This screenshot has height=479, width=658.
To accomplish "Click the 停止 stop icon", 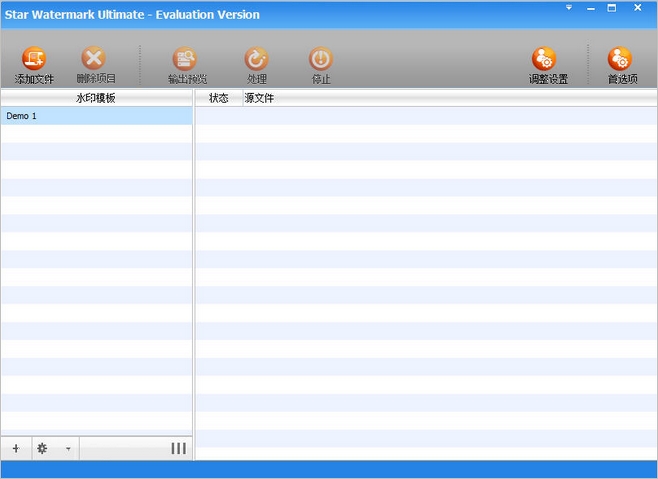I will click(x=321, y=58).
